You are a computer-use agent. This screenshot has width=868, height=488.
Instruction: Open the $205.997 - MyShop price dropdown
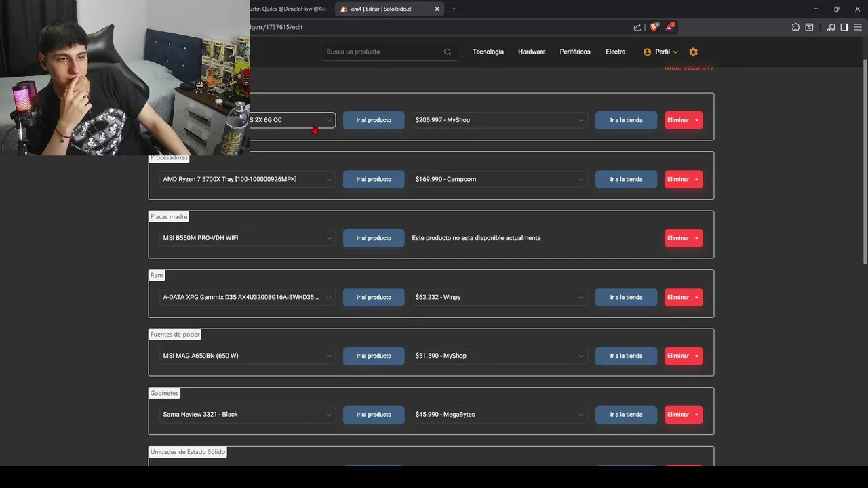point(499,120)
